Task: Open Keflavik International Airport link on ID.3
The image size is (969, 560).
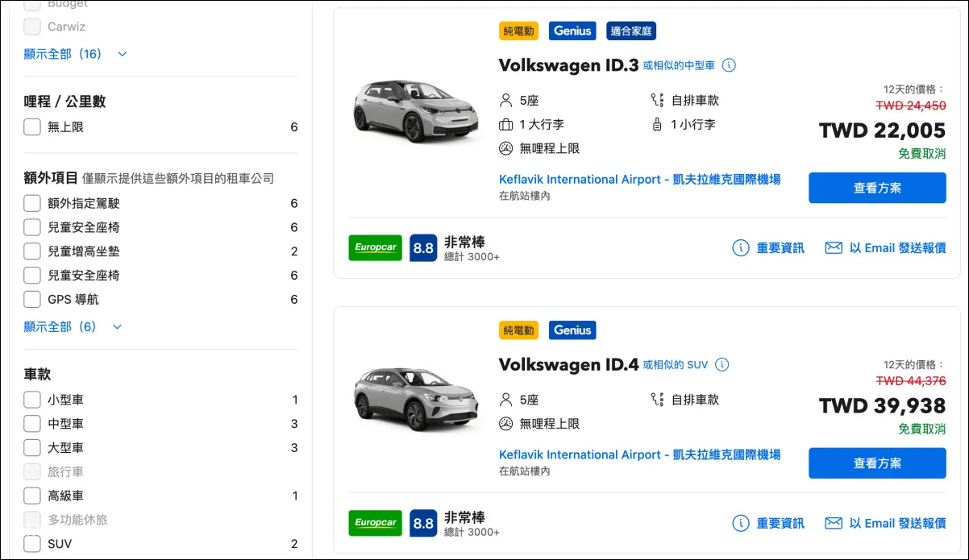Action: [x=639, y=180]
